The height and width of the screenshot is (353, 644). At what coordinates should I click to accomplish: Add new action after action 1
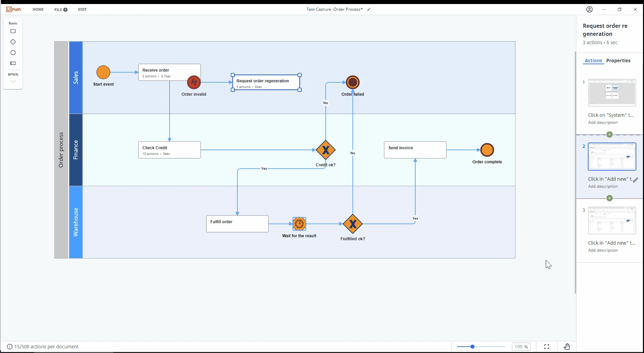(x=610, y=135)
